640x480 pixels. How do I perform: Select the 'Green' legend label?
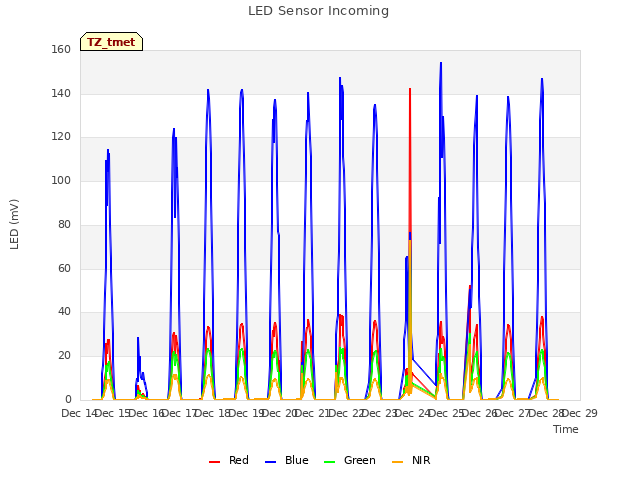tap(360, 460)
